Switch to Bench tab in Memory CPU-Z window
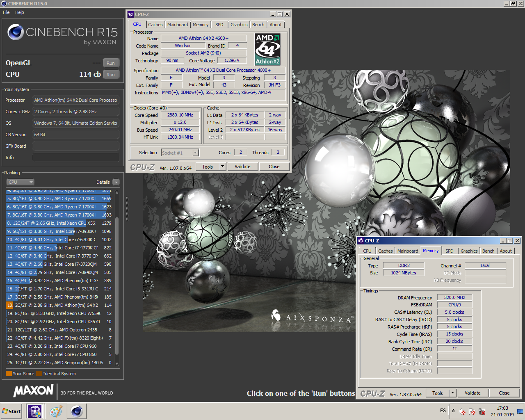 (x=488, y=251)
